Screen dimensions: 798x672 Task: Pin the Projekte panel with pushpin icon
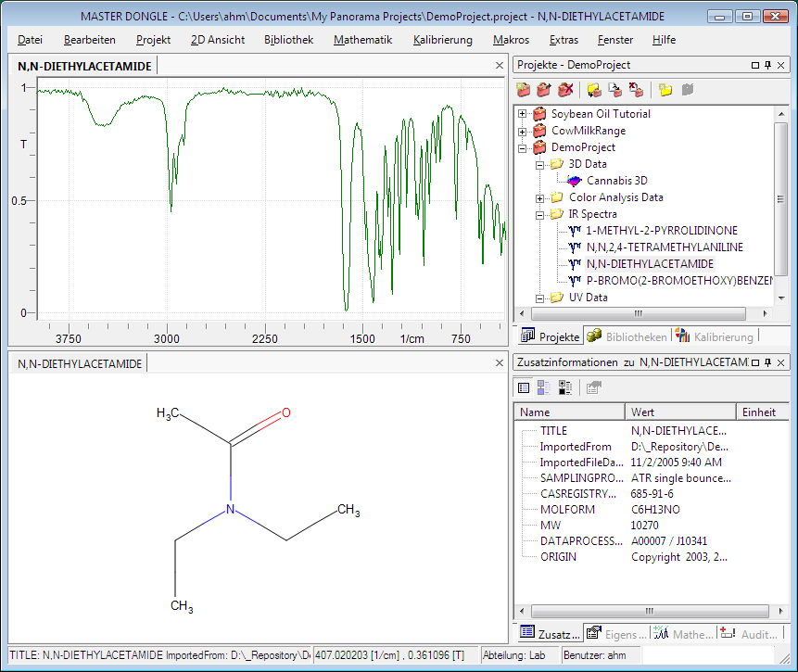click(767, 65)
